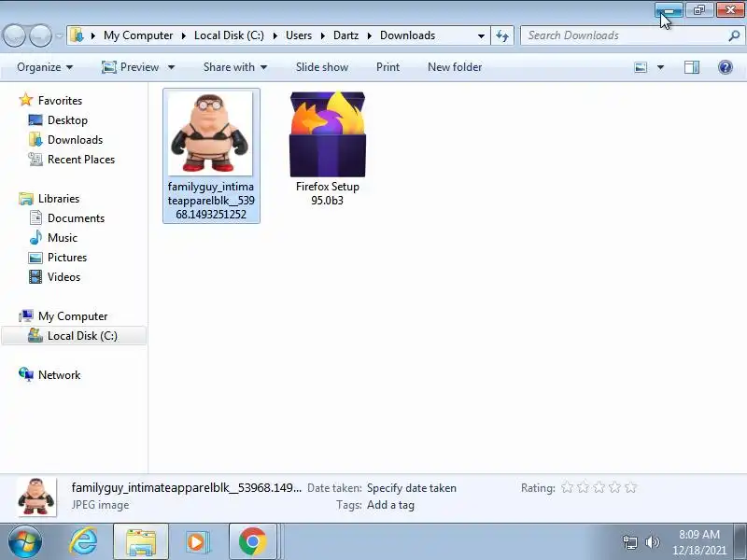The width and height of the screenshot is (747, 560).
Task: Rate the image five stars
Action: (x=631, y=487)
